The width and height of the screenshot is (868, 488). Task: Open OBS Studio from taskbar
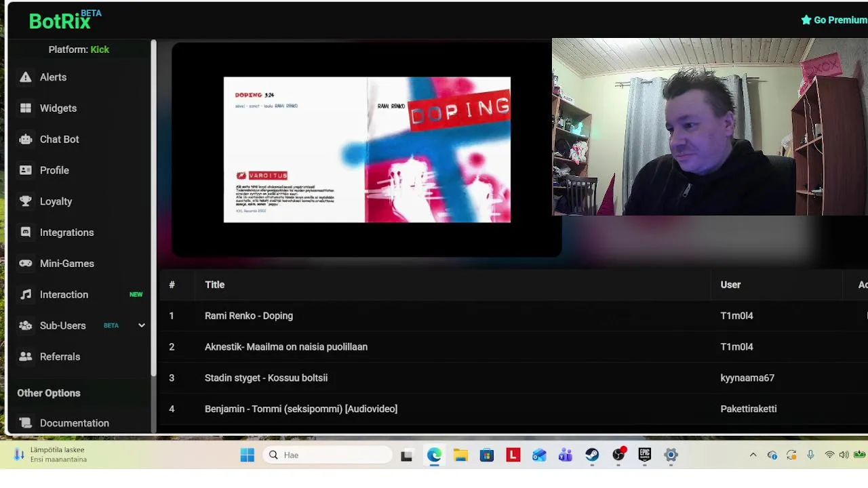tap(618, 455)
